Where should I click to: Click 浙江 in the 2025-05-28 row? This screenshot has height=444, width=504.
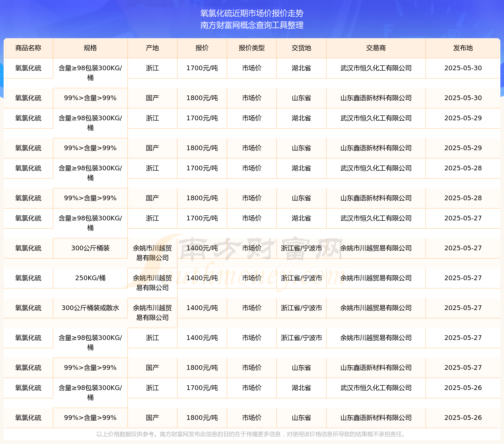[153, 168]
